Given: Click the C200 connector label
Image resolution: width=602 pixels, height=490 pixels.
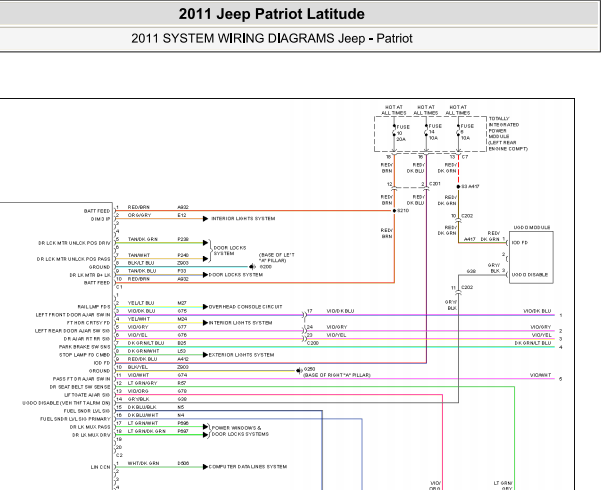Looking at the screenshot, I should click(313, 343).
